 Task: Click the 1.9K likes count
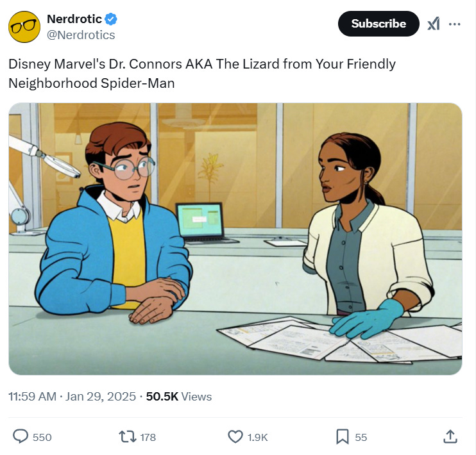257,438
